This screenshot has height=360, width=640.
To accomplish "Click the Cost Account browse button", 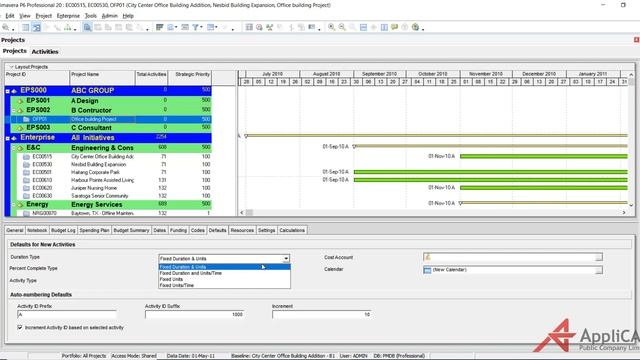I will (x=598, y=257).
